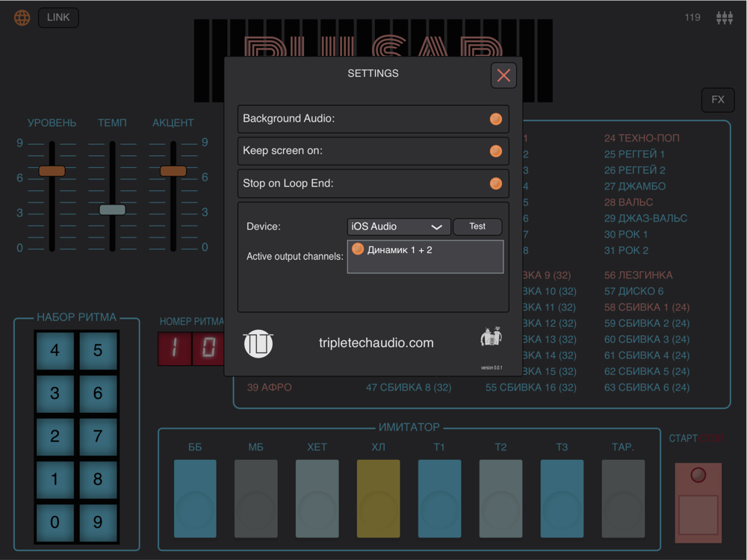
Task: Click the Test audio device button
Action: point(477,227)
